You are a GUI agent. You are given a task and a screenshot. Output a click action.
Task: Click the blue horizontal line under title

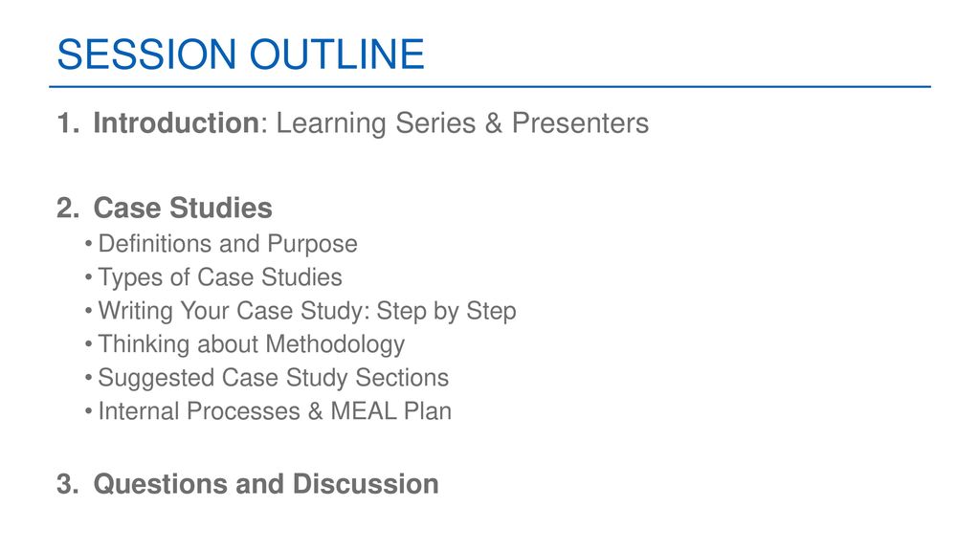pos(490,87)
